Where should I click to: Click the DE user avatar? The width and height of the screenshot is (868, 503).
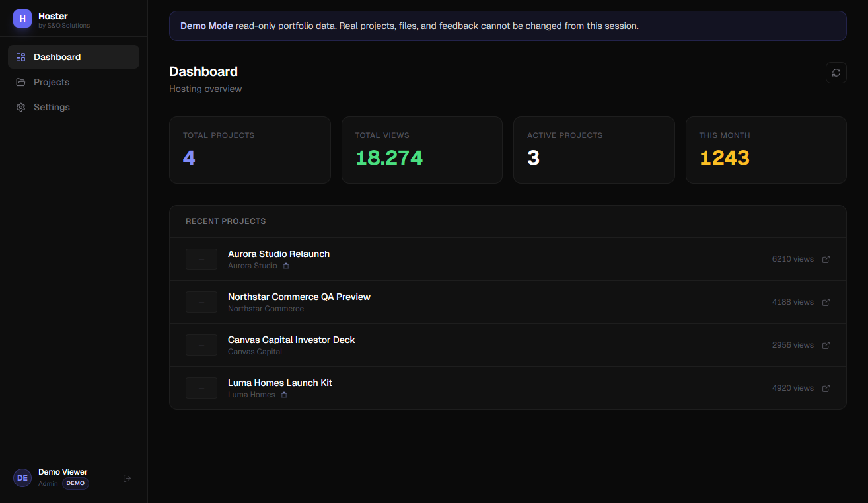coord(22,478)
